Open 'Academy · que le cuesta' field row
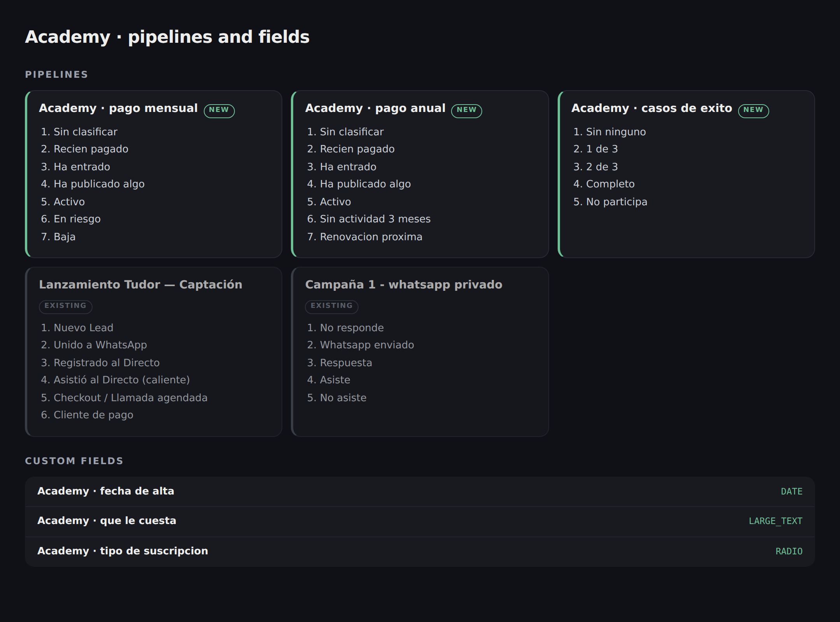The image size is (840, 622). [x=420, y=521]
